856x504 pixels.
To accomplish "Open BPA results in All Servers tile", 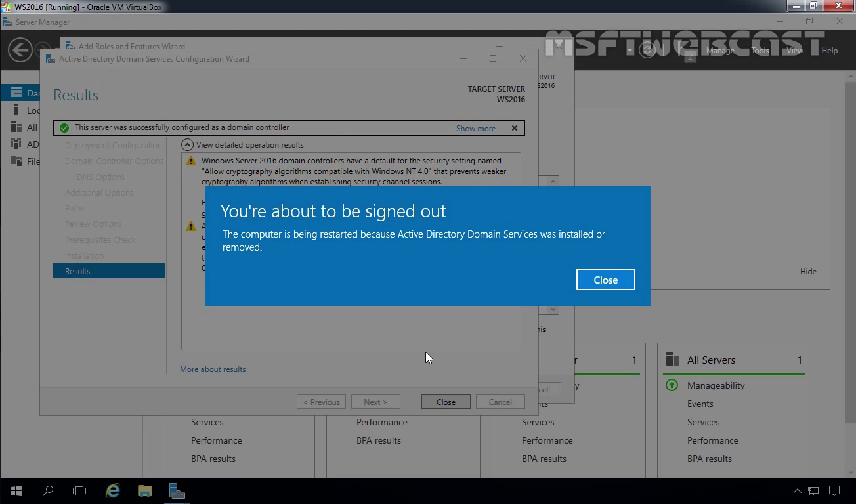I will [709, 459].
